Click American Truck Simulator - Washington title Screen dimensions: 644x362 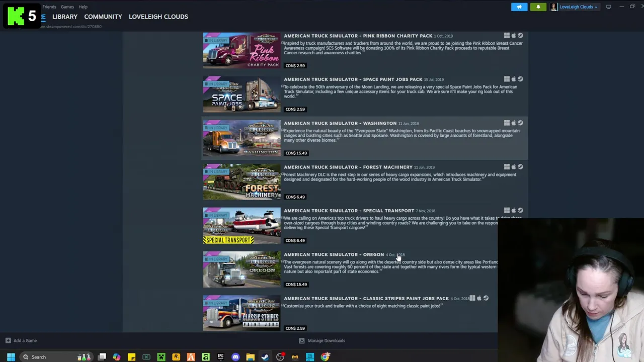(340, 123)
